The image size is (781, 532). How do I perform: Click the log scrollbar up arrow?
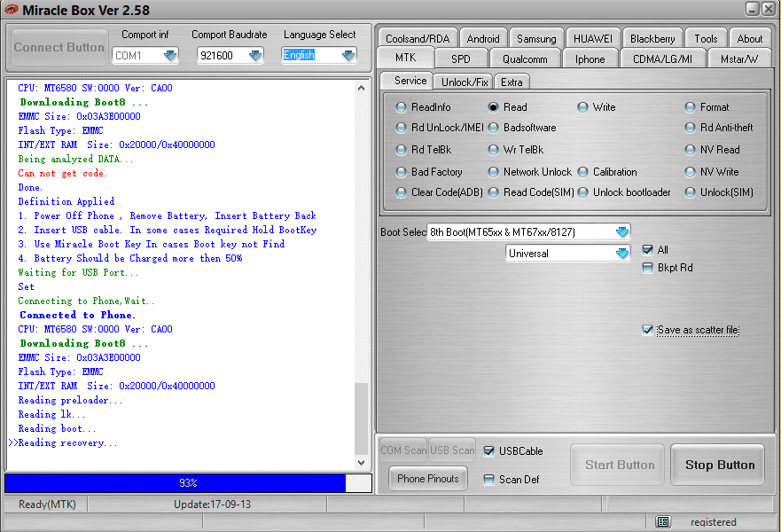click(x=361, y=88)
